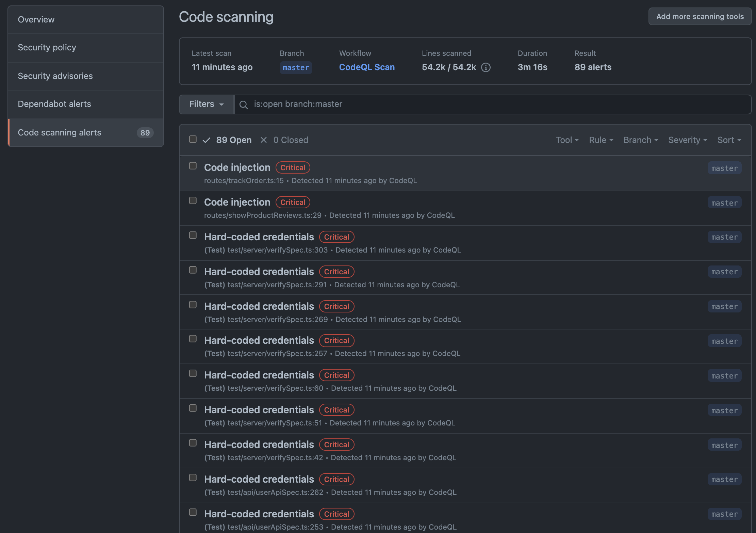The image size is (756, 533).
Task: Check the checkbox for the verifySpec.ts:303 alert
Action: click(x=193, y=236)
